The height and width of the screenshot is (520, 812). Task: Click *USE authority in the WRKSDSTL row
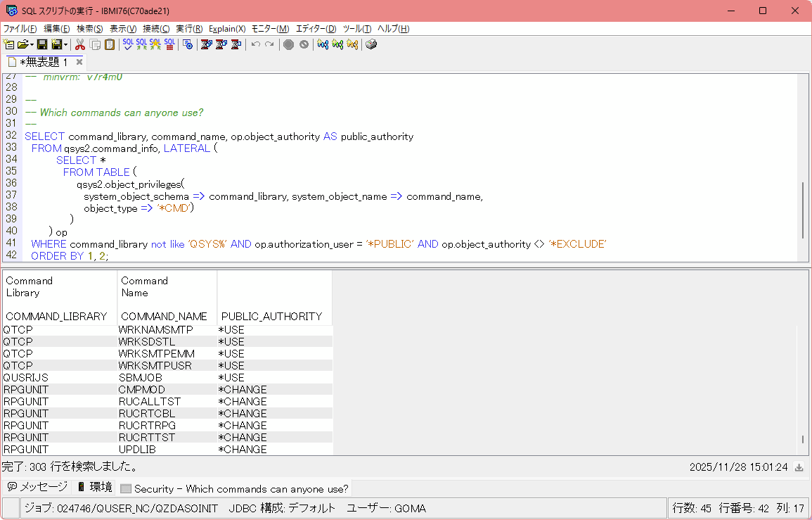click(x=274, y=342)
